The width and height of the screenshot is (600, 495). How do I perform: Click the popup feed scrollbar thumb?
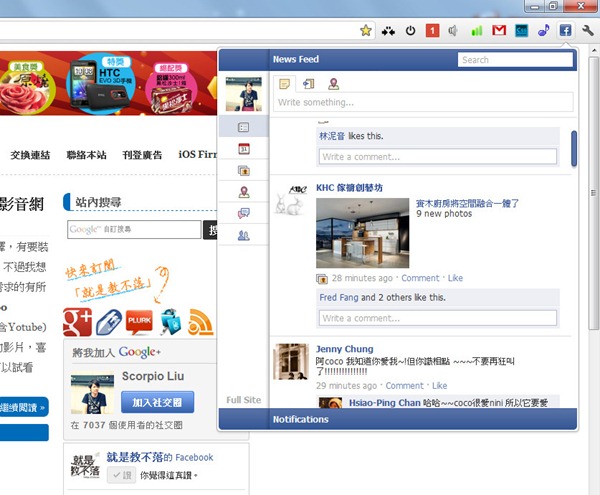point(574,149)
